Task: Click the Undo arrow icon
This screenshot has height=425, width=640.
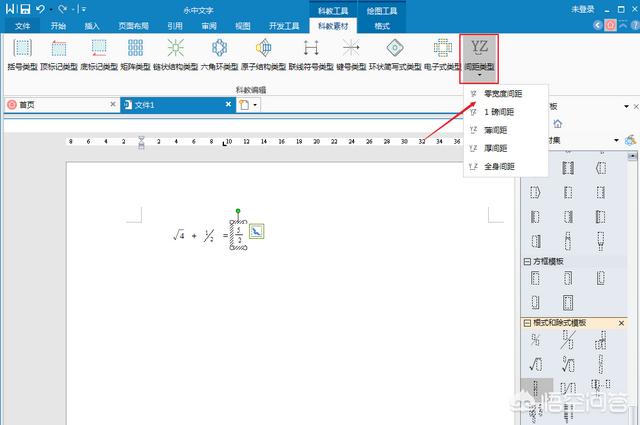Action: pyautogui.click(x=40, y=9)
